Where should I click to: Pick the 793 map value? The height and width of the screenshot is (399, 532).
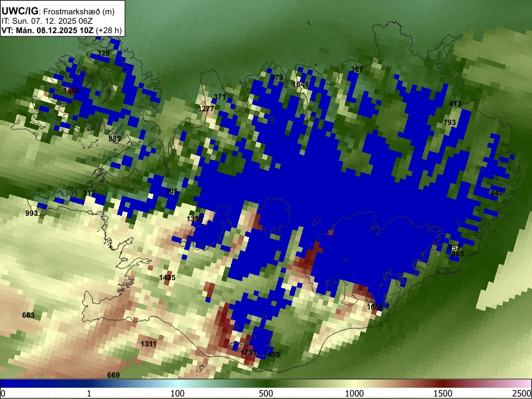[x=449, y=123]
